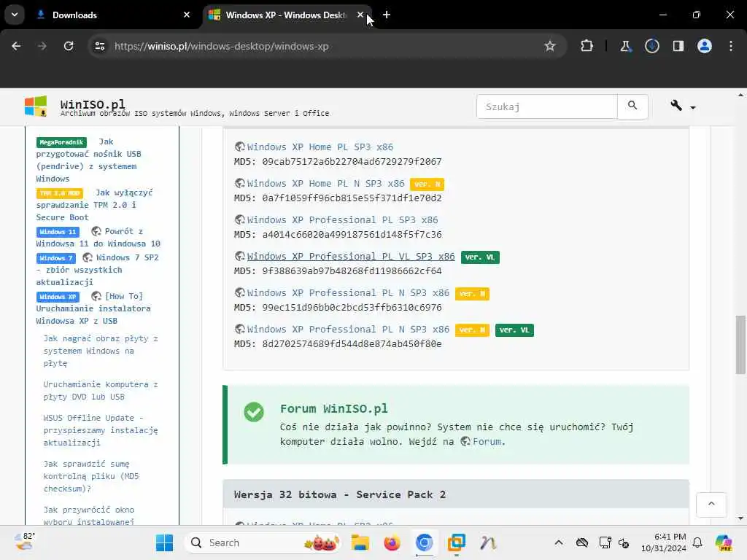The image size is (747, 560).
Task: Click the page vertical scrollbar thumb
Action: coord(740,345)
